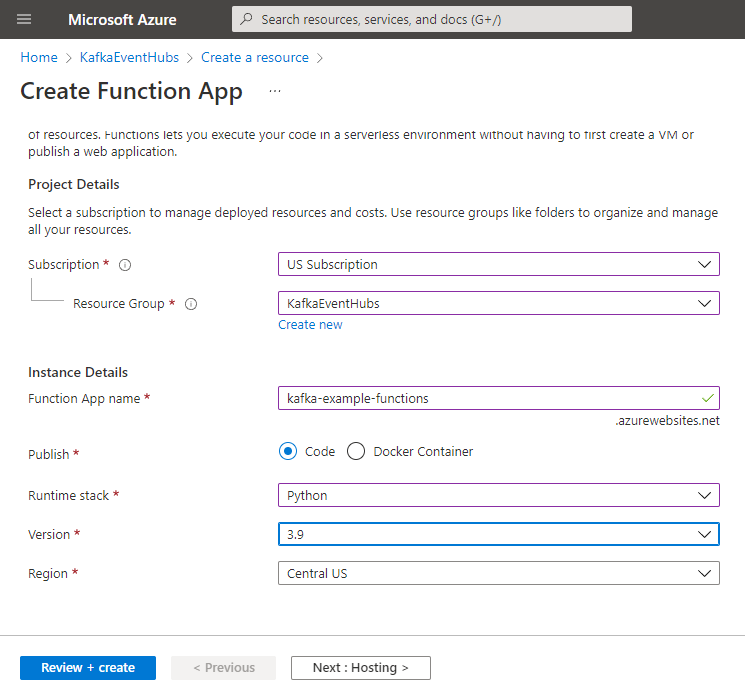Screen dimensions: 745x695
Task: Click the search magnifier icon
Action: (x=246, y=19)
